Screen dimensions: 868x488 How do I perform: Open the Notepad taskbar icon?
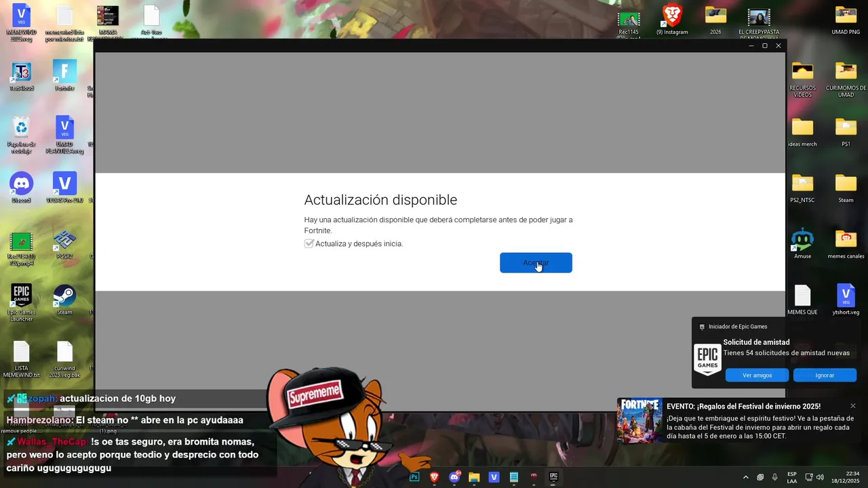click(514, 477)
